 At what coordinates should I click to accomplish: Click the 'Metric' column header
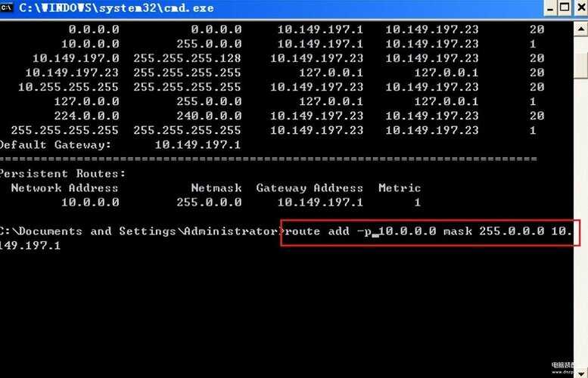pos(400,187)
